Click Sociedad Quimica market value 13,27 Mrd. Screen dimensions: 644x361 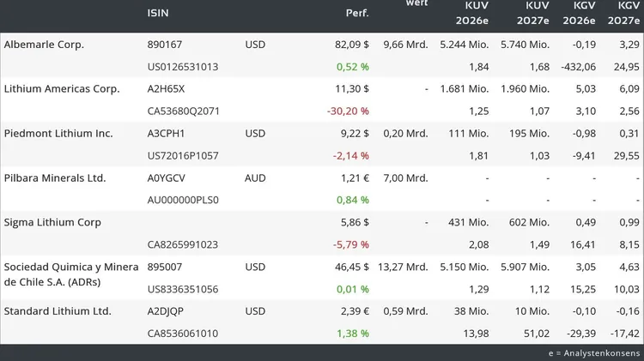[403, 267]
